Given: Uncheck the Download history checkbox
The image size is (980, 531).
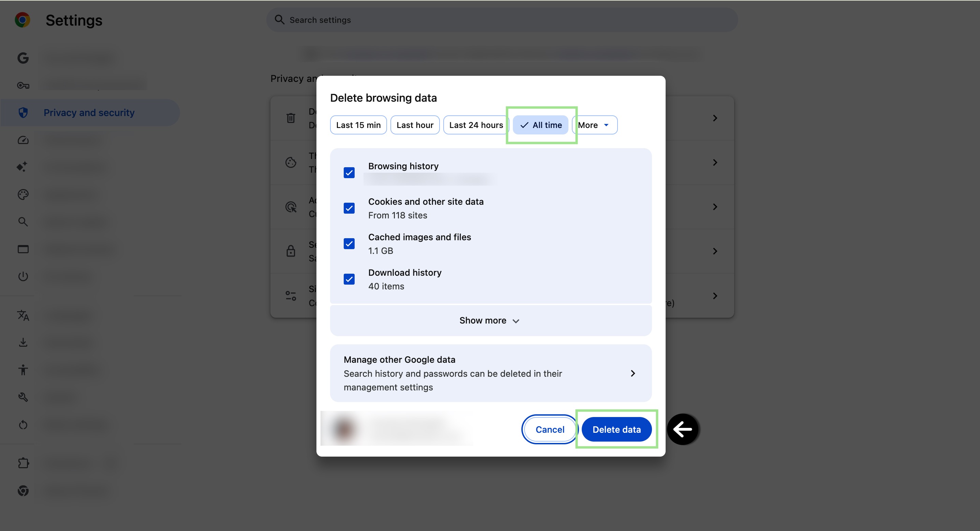Looking at the screenshot, I should 349,279.
